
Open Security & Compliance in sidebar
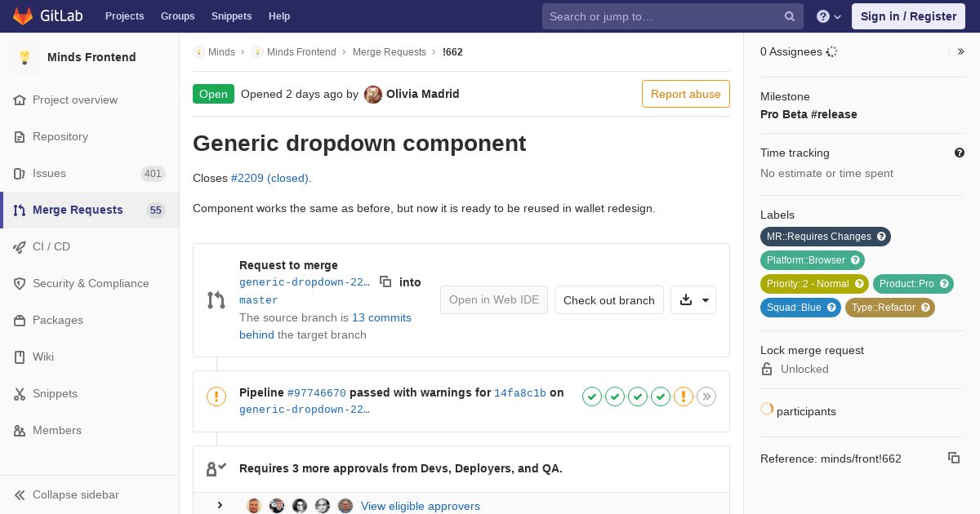pyautogui.click(x=91, y=283)
